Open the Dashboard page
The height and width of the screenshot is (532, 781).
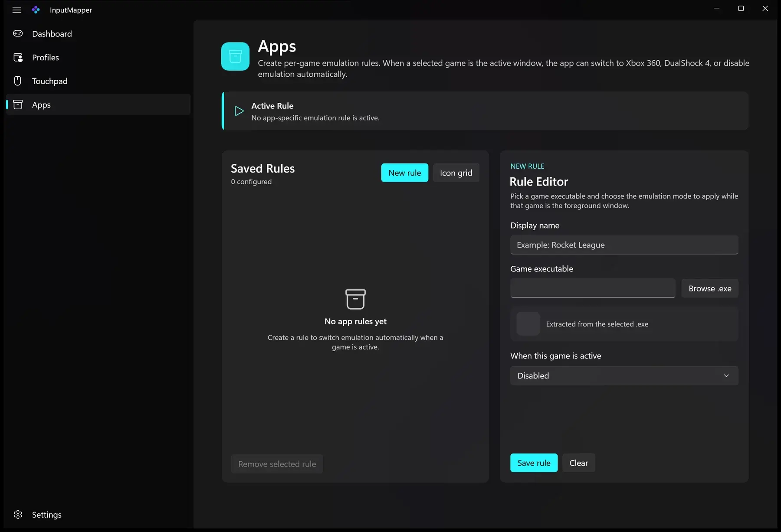(98, 33)
